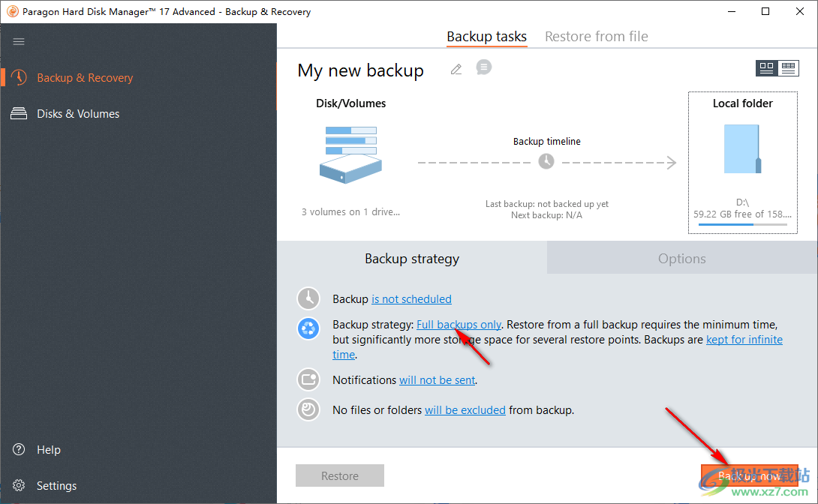Click the Disks & Volumes drive icon

tap(19, 113)
